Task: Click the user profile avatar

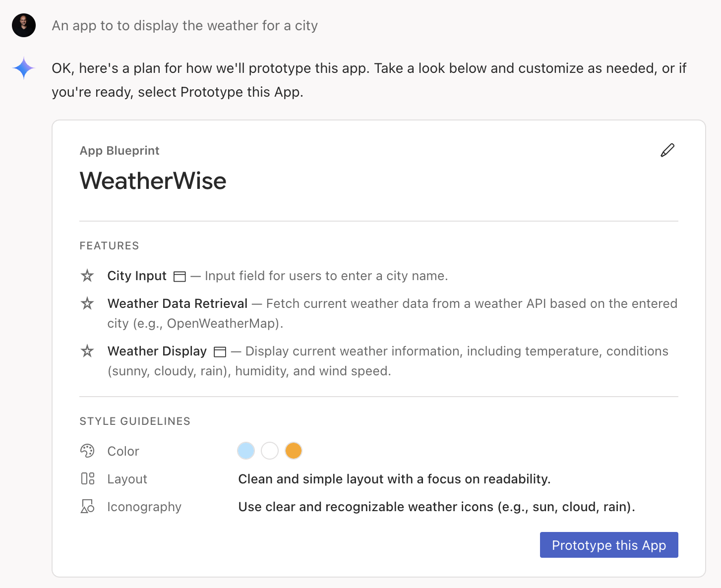Action: coord(24,25)
